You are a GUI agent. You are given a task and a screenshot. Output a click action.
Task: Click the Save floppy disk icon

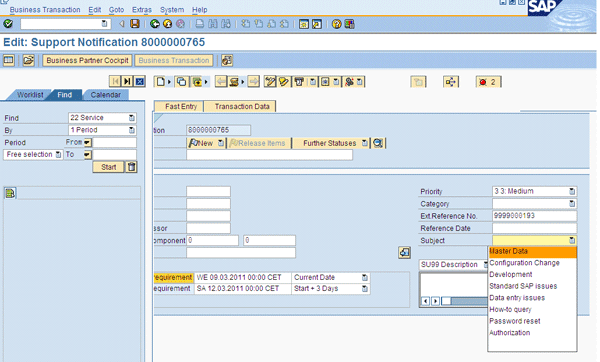[x=135, y=24]
